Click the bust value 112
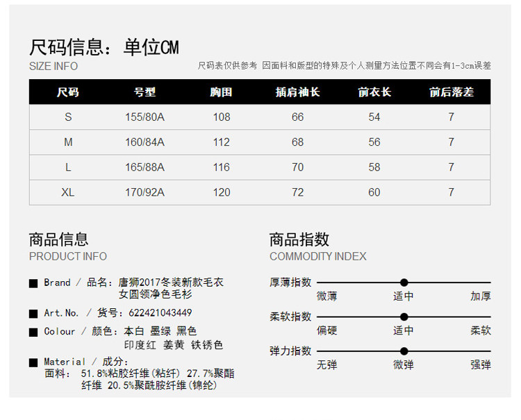This screenshot has height=420, width=521. point(222,142)
